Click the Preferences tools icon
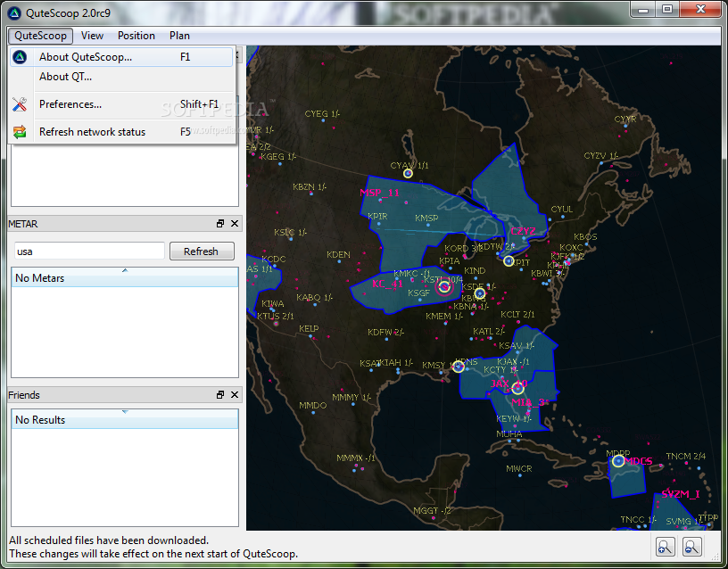 (20, 104)
